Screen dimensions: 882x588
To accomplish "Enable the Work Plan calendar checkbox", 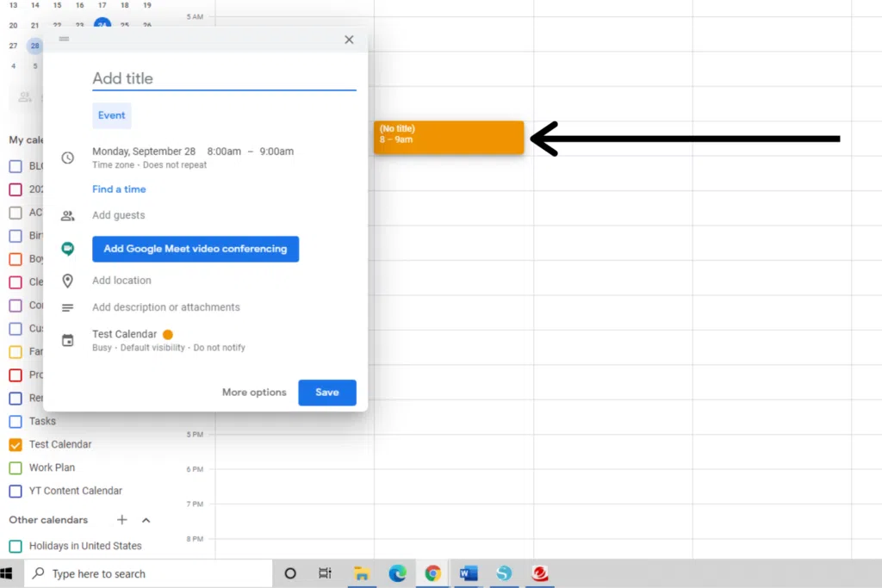I will tap(16, 467).
